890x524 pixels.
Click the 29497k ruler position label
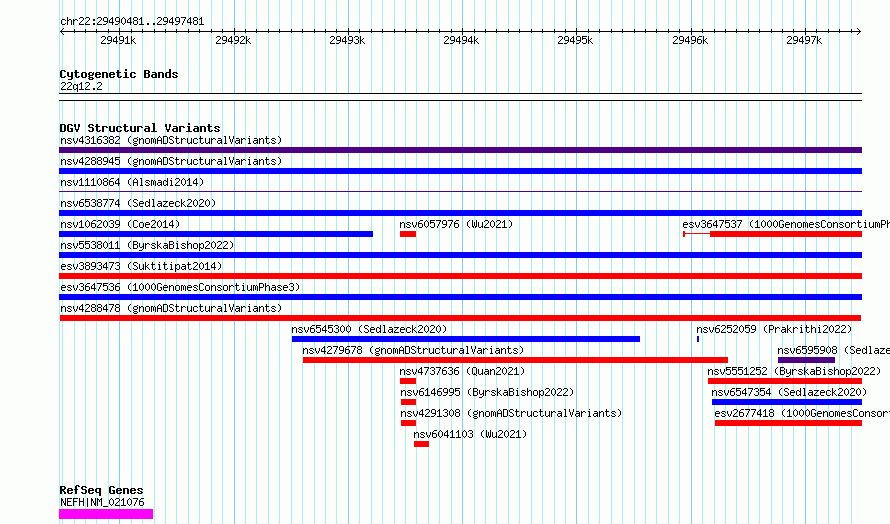click(804, 40)
